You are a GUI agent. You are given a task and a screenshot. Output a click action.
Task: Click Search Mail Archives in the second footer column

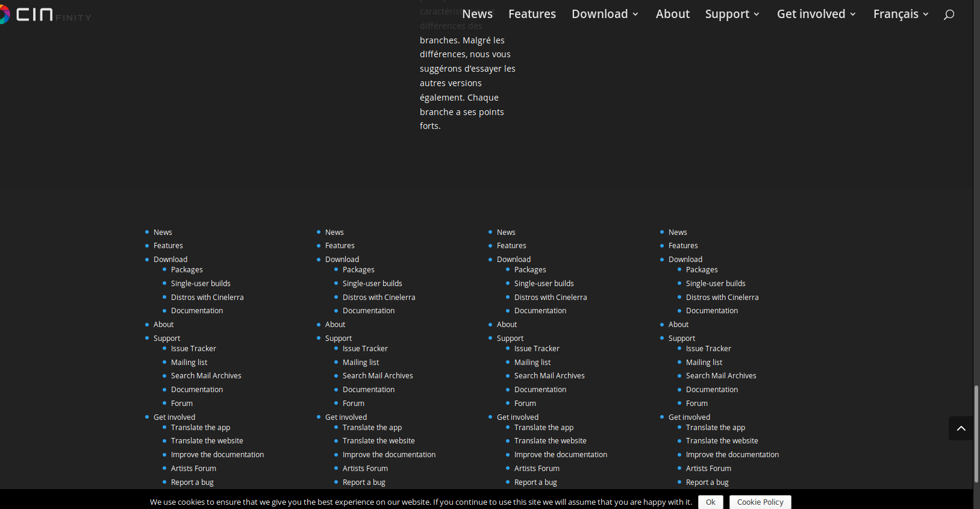point(378,376)
